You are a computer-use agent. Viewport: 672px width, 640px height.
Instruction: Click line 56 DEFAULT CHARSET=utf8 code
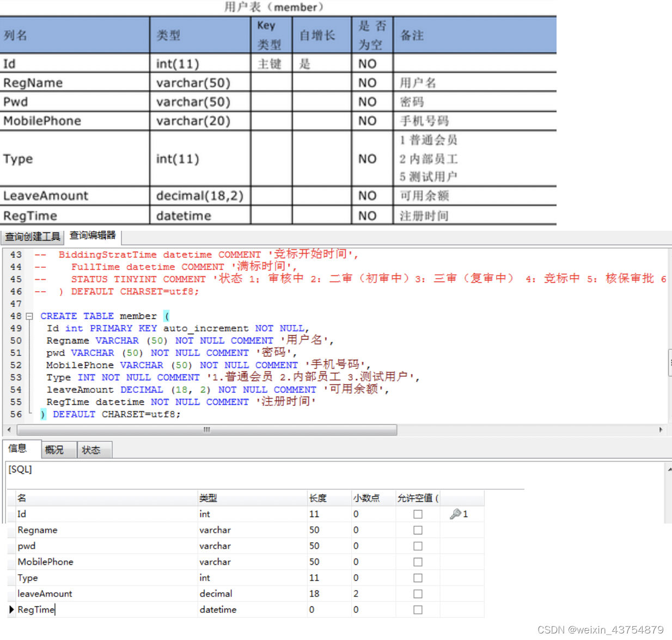coord(111,414)
